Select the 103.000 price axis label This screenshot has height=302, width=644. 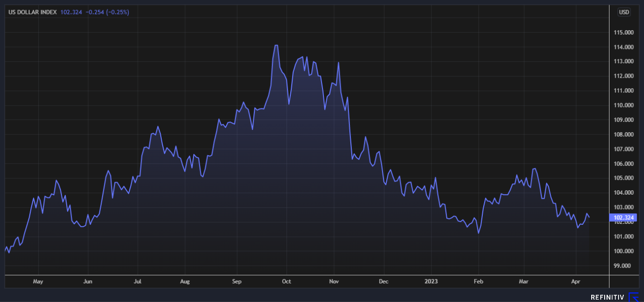click(623, 208)
